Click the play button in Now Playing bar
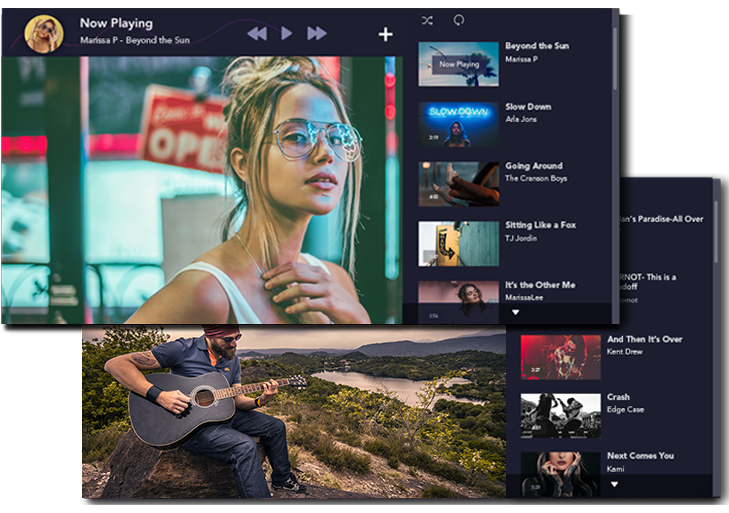729x513 pixels. (x=286, y=33)
